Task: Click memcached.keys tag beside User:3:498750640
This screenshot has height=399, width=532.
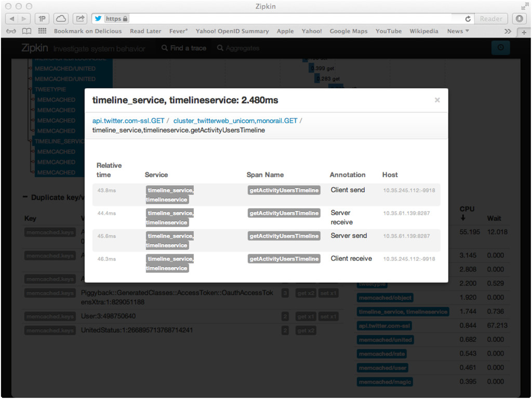Action: coord(50,316)
